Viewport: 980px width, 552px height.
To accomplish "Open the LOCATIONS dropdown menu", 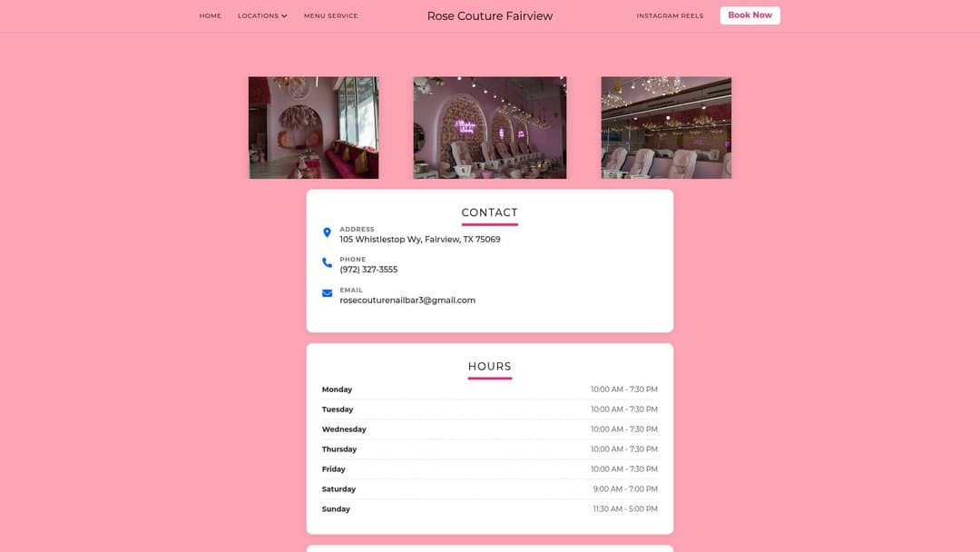I will [x=259, y=15].
